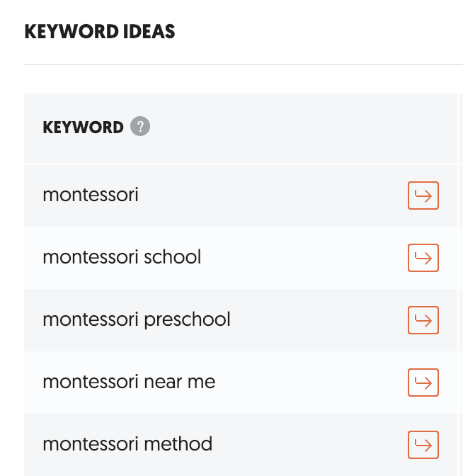Image resolution: width=463 pixels, height=476 pixels.
Task: Click the KEYWORD column header label
Action: 83,127
